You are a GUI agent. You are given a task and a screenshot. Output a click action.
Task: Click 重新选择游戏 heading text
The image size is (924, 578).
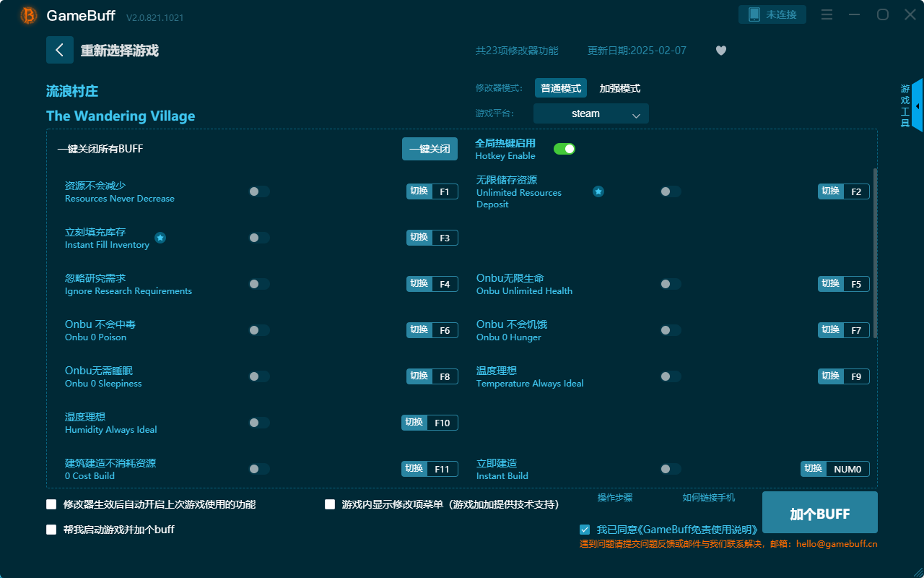coord(120,51)
